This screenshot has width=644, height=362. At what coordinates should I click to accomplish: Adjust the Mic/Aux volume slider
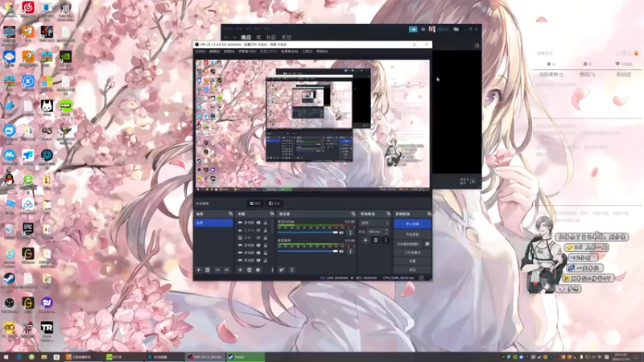click(308, 232)
